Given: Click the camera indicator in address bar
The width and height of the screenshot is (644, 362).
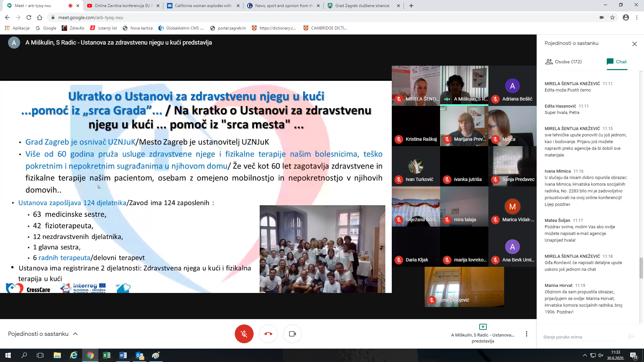Looking at the screenshot, I should pyautogui.click(x=602, y=17).
